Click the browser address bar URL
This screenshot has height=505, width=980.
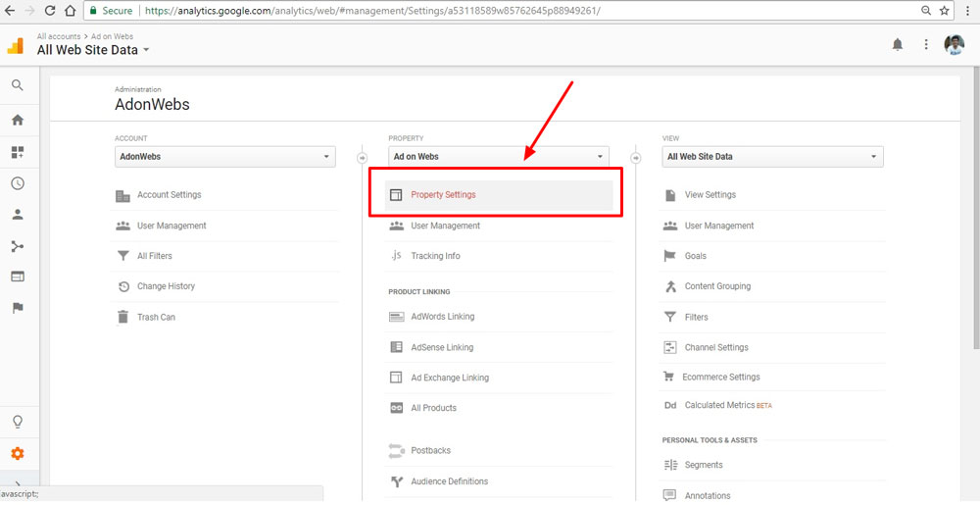pos(373,11)
